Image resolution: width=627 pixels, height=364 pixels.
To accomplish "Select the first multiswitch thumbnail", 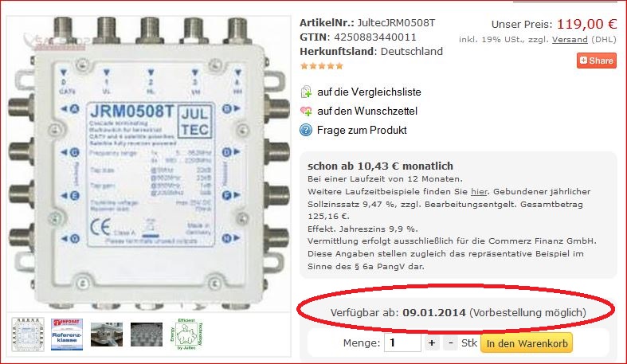I will [x=28, y=335].
